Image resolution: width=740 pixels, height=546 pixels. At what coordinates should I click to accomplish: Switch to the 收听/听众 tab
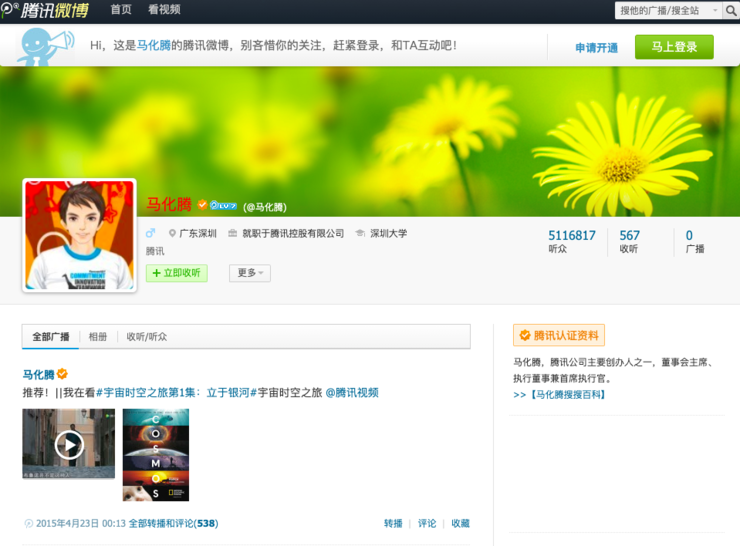click(147, 337)
